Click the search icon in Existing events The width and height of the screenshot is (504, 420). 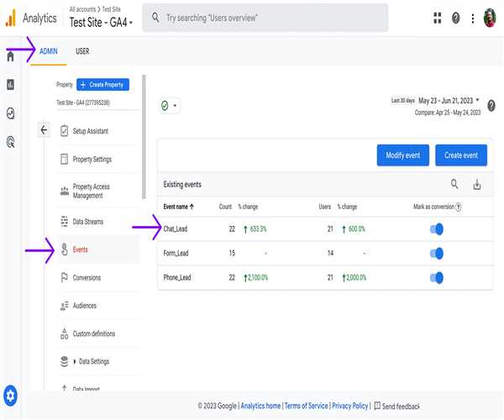point(454,184)
